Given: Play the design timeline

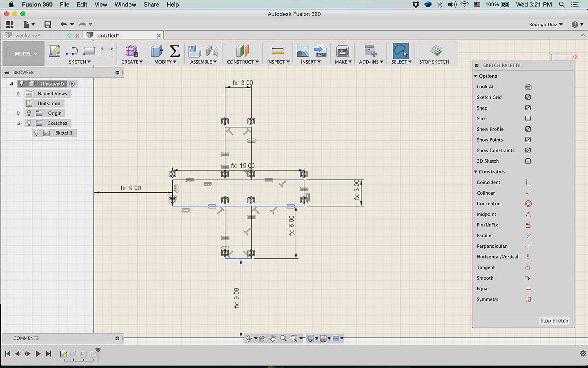Looking at the screenshot, I should [x=38, y=354].
